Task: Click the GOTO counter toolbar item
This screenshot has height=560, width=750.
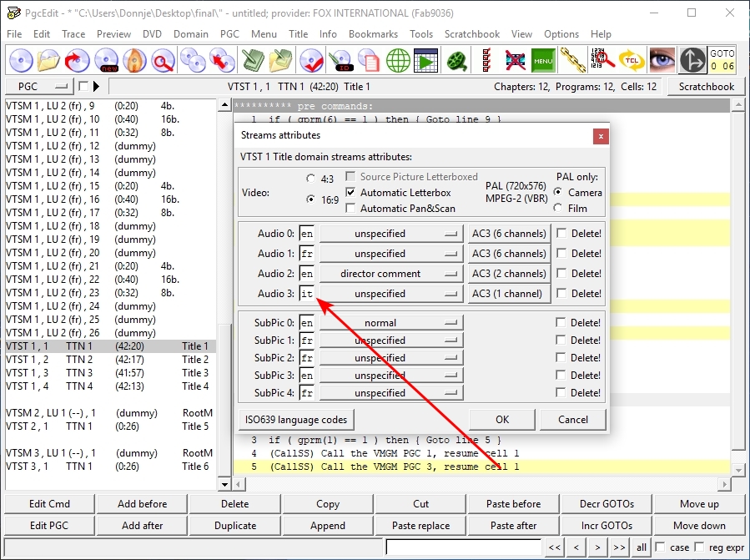Action: pos(722,60)
